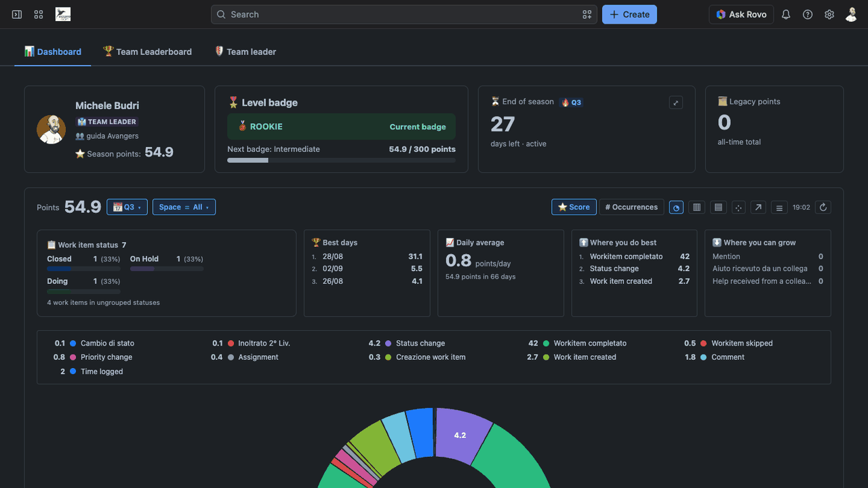
Task: Open the help question mark menu
Action: (808, 14)
